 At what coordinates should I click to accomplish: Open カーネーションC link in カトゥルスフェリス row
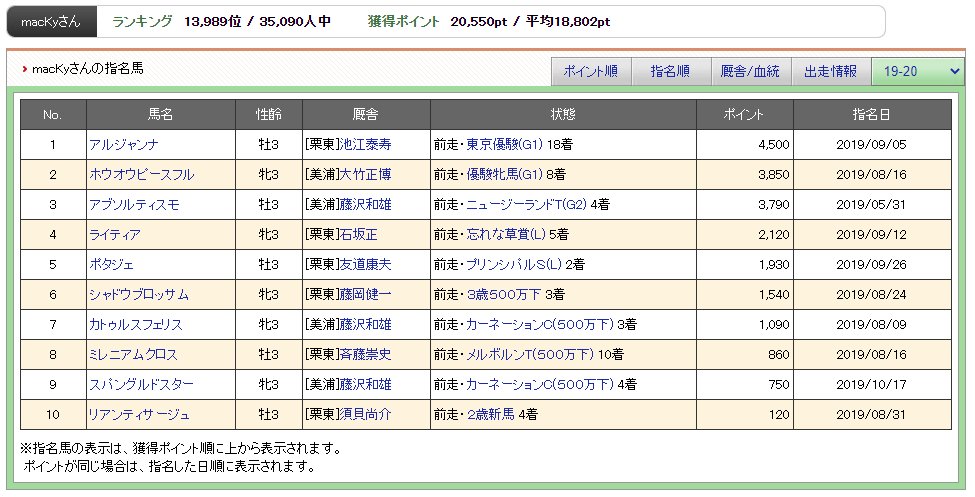(x=540, y=325)
